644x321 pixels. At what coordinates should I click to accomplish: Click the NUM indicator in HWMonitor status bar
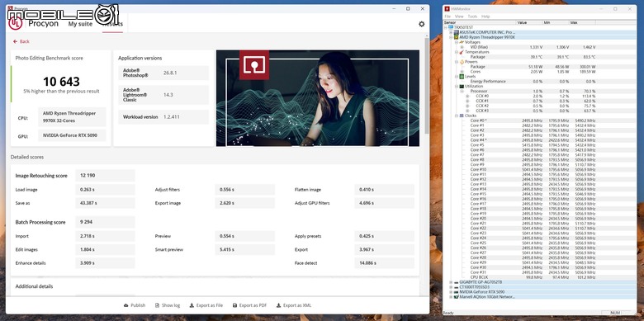(615, 313)
